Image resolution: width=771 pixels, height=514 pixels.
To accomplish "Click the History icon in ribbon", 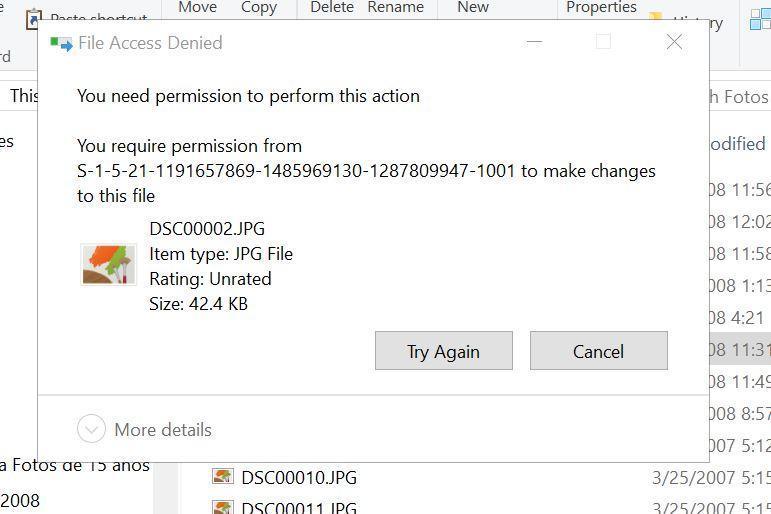I will pos(656,19).
